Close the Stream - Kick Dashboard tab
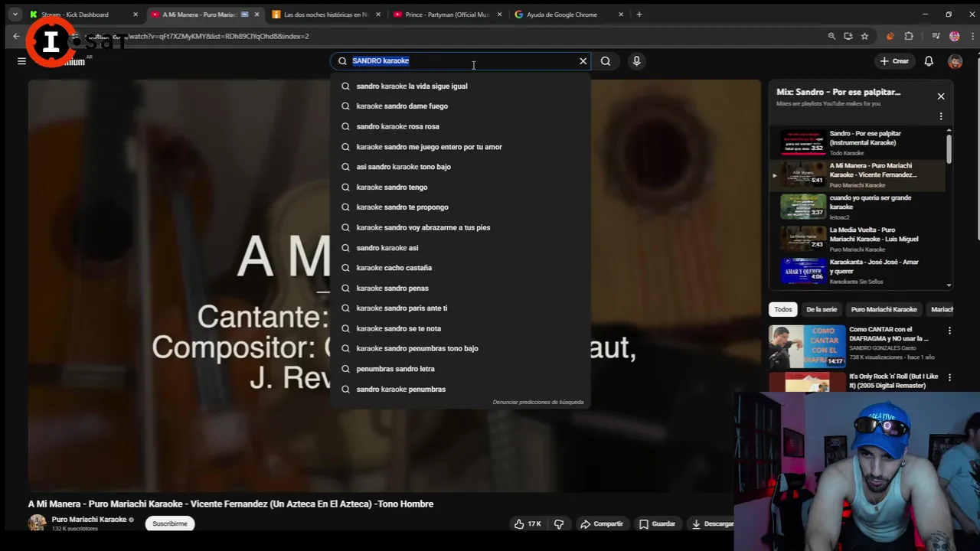This screenshot has height=551, width=980. [136, 15]
